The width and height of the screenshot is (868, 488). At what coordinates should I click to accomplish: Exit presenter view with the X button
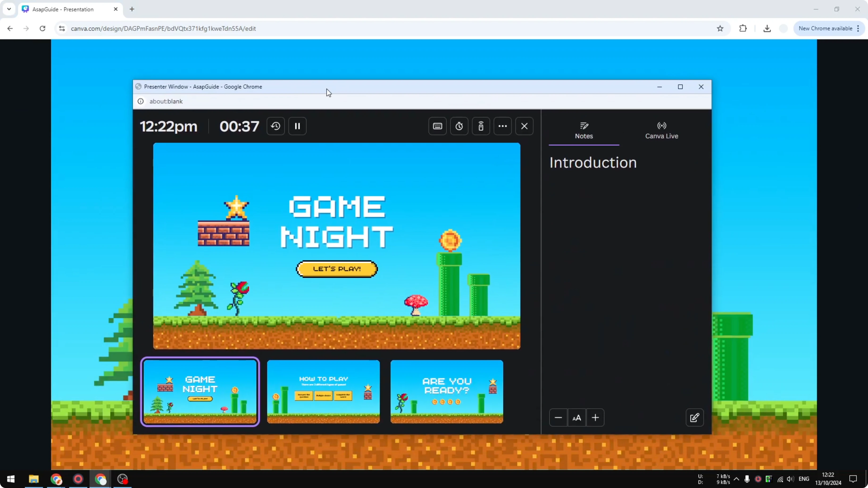[524, 126]
